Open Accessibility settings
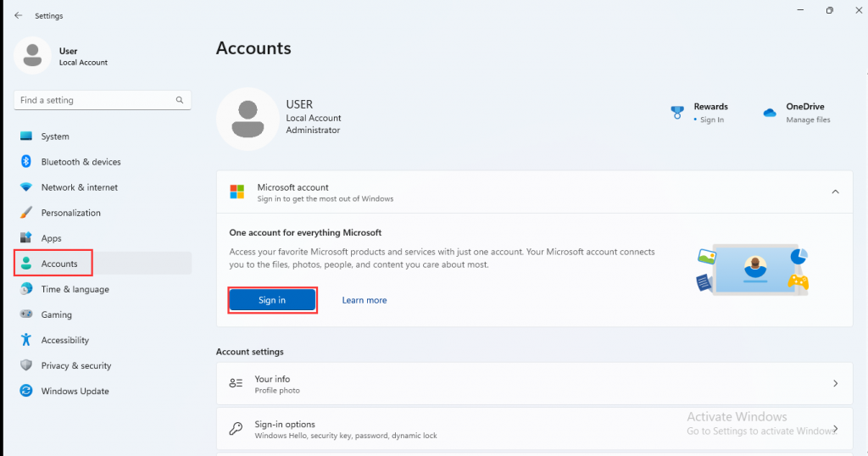The width and height of the screenshot is (868, 456). point(103,340)
